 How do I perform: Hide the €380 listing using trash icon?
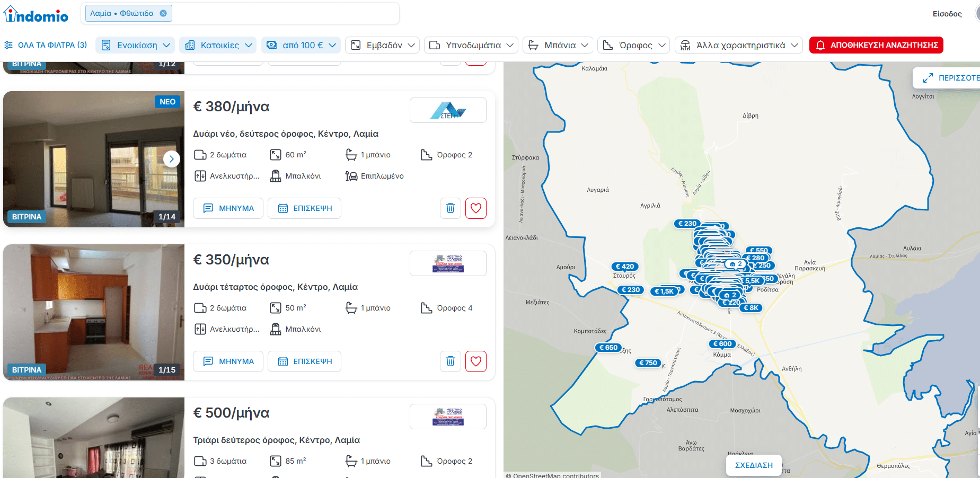[450, 208]
